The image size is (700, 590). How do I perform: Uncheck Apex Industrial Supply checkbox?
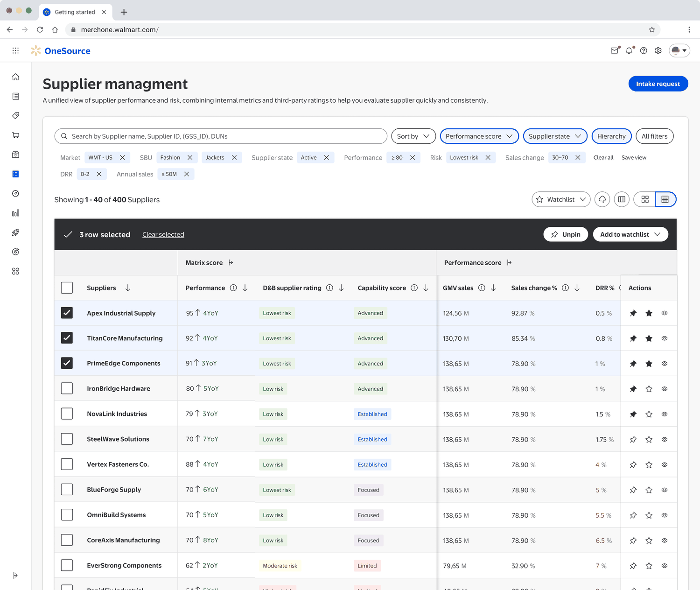(x=67, y=313)
